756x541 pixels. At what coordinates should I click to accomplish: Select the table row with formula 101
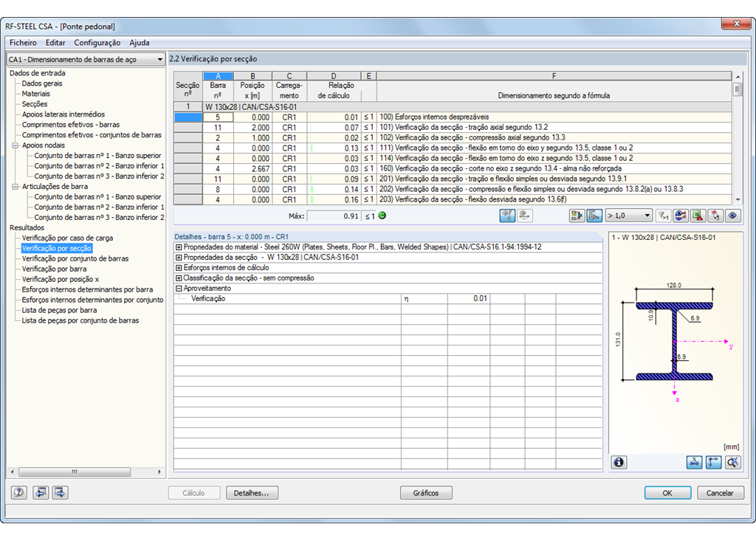point(453,127)
